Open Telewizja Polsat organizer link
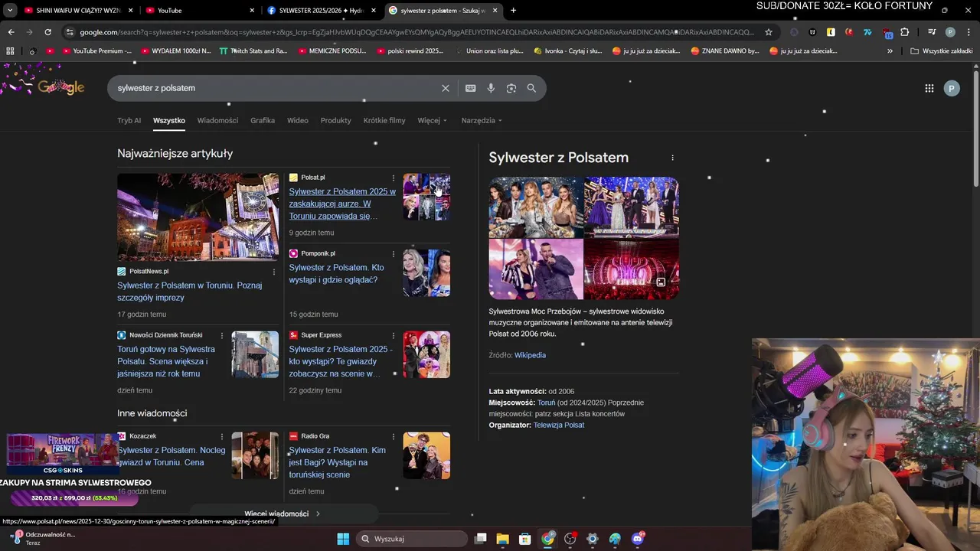The height and width of the screenshot is (551, 980). click(559, 425)
